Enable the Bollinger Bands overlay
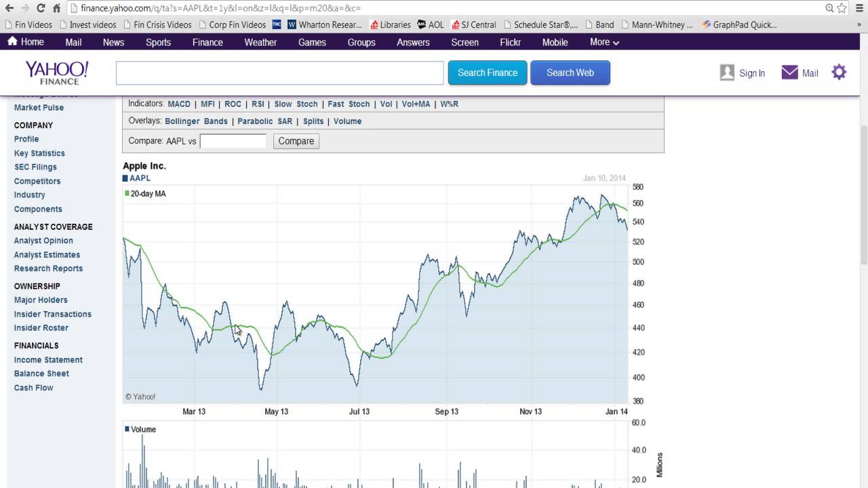The image size is (868, 488). pyautogui.click(x=196, y=121)
